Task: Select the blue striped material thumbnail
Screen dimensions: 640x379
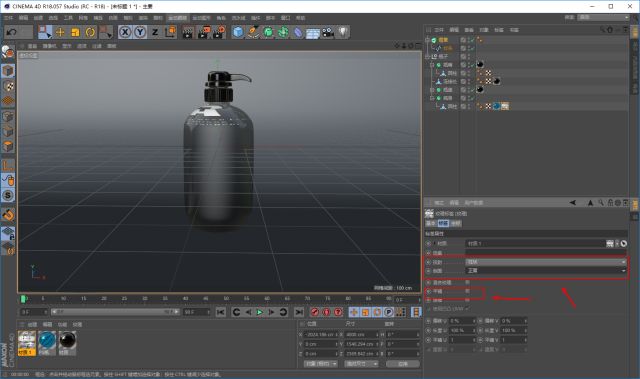Action: pos(47,341)
